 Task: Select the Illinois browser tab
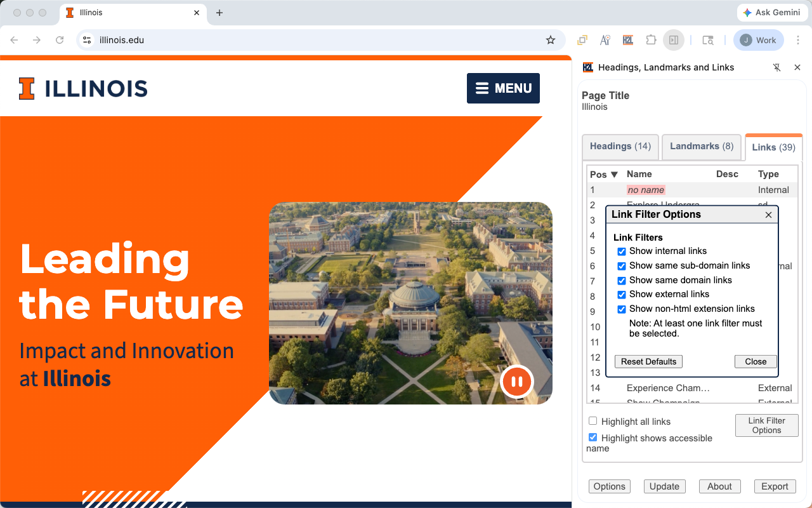pyautogui.click(x=133, y=13)
